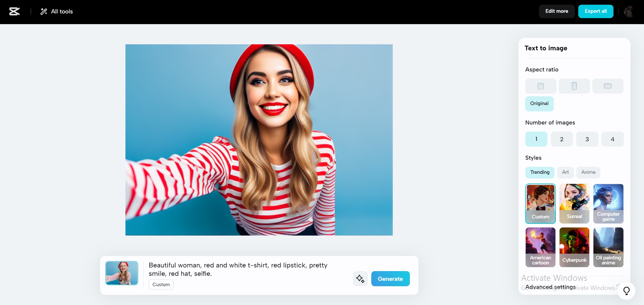Select the square aspect ratio icon
Viewport: 644px width, 305px height.
(541, 86)
